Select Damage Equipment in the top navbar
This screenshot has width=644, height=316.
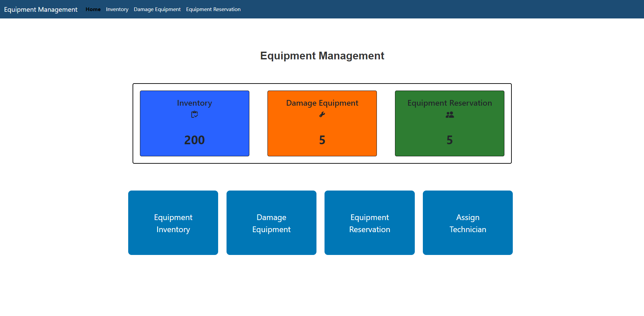157,9
